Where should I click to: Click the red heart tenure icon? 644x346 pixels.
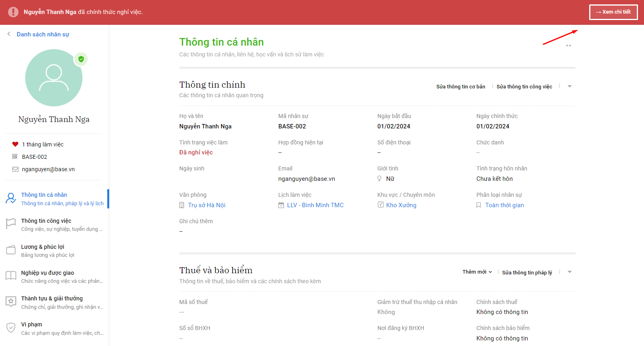(15, 144)
